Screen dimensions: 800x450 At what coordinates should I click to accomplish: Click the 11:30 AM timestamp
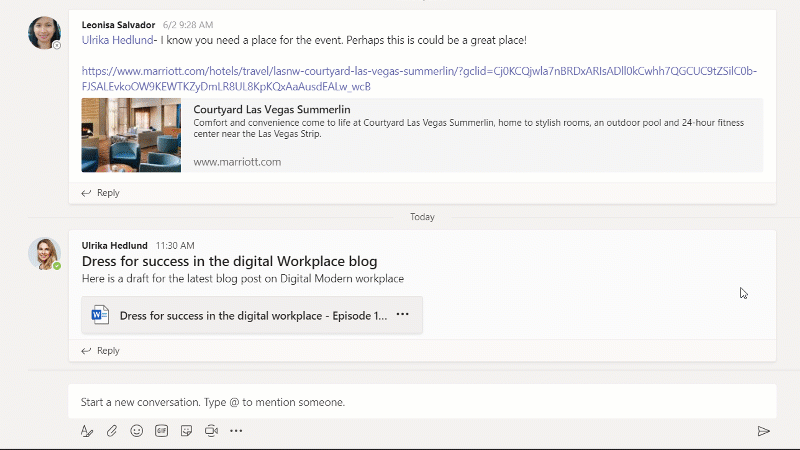[x=175, y=245]
